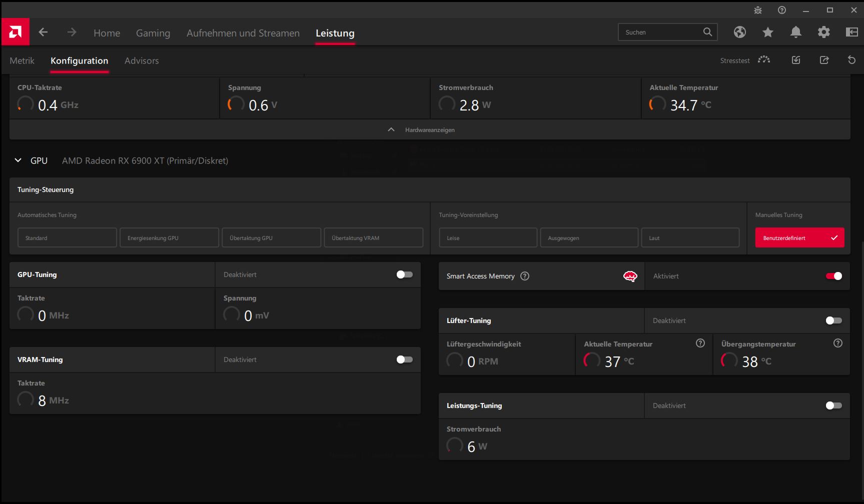
Task: Click the CPU-Taktrate 0.4 GHz value
Action: 59,105
